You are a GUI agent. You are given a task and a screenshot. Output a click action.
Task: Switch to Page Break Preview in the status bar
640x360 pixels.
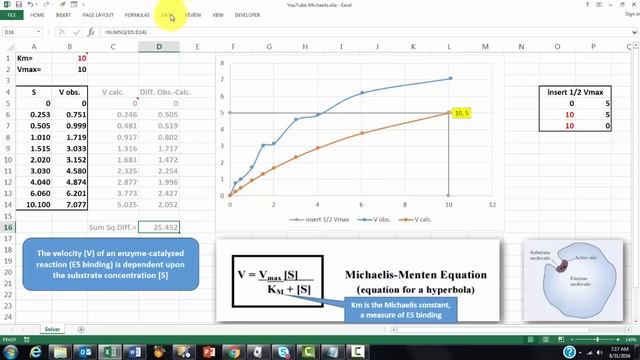(561, 340)
